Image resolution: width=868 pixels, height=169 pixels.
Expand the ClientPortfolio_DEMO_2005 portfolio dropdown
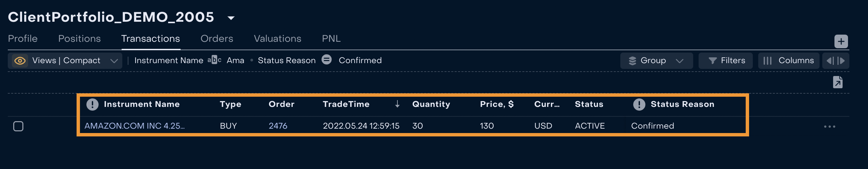coord(231,18)
